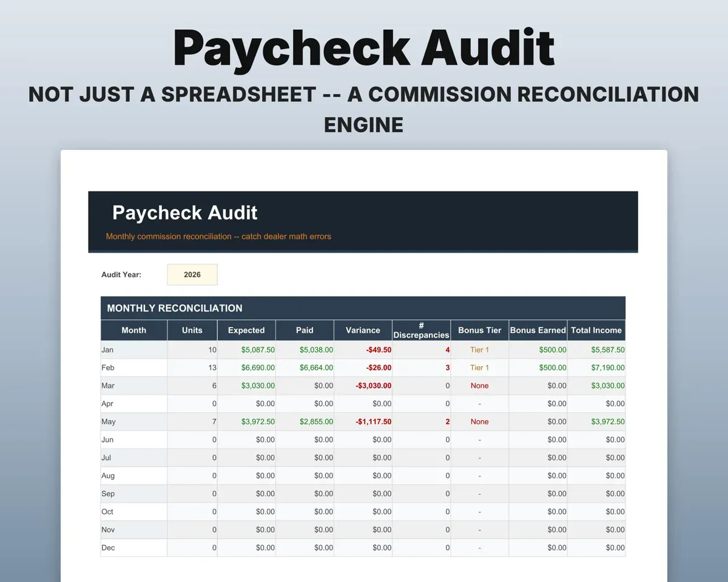
Task: Select the Units column header
Action: coord(192,330)
